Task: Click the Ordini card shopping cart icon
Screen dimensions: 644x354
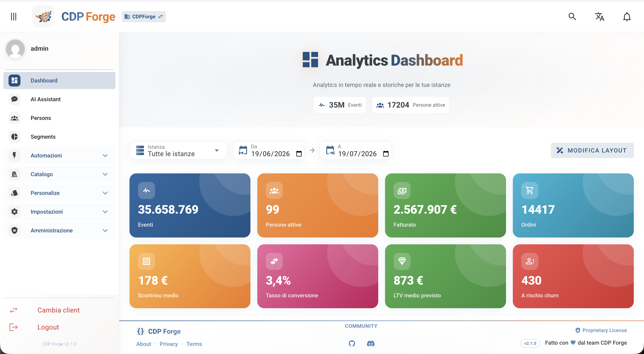Action: tap(530, 190)
